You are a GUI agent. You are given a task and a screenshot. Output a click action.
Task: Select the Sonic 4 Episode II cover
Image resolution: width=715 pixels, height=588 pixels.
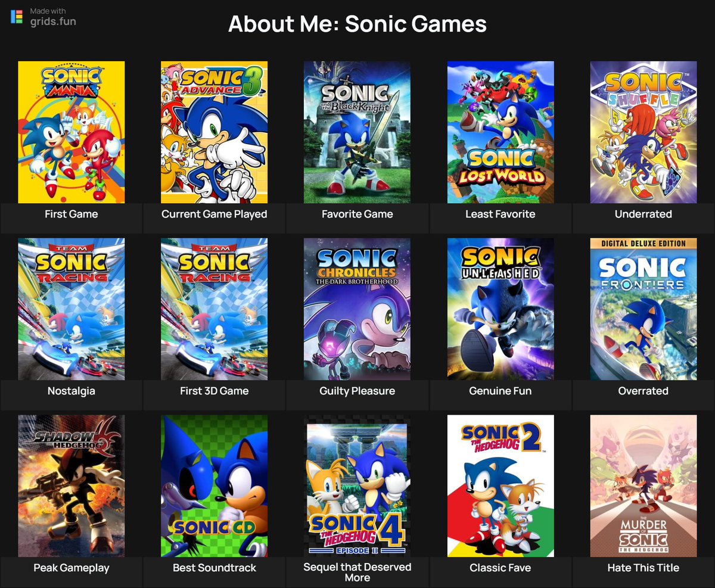coord(357,486)
